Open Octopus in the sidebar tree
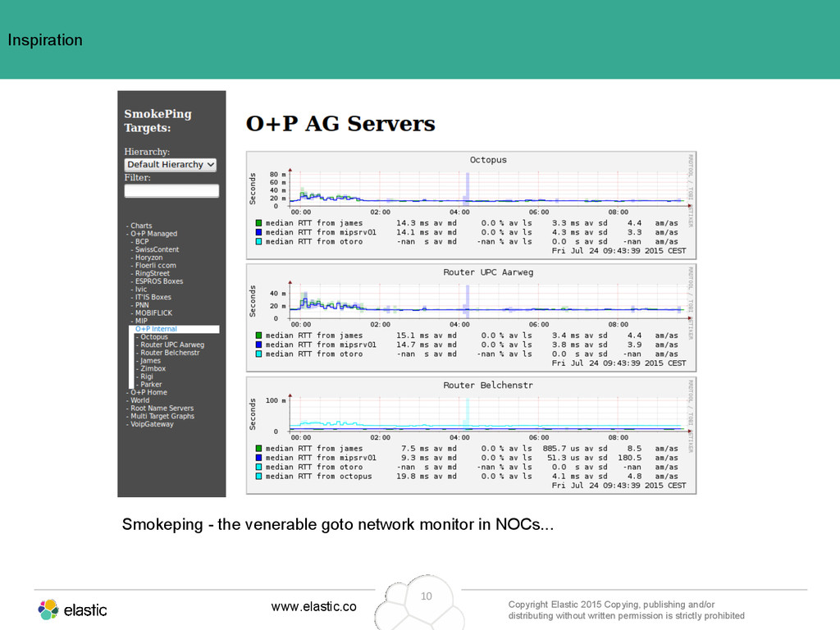The image size is (840, 630). tap(154, 337)
